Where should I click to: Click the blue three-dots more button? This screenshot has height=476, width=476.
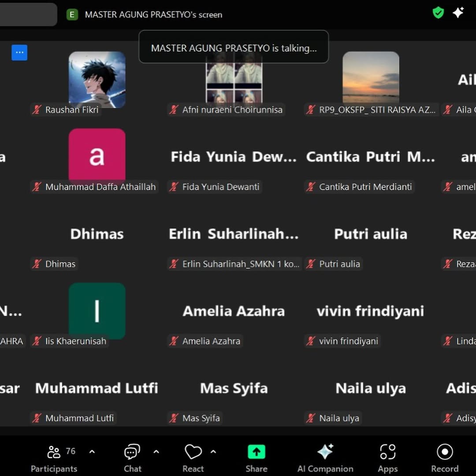click(19, 52)
